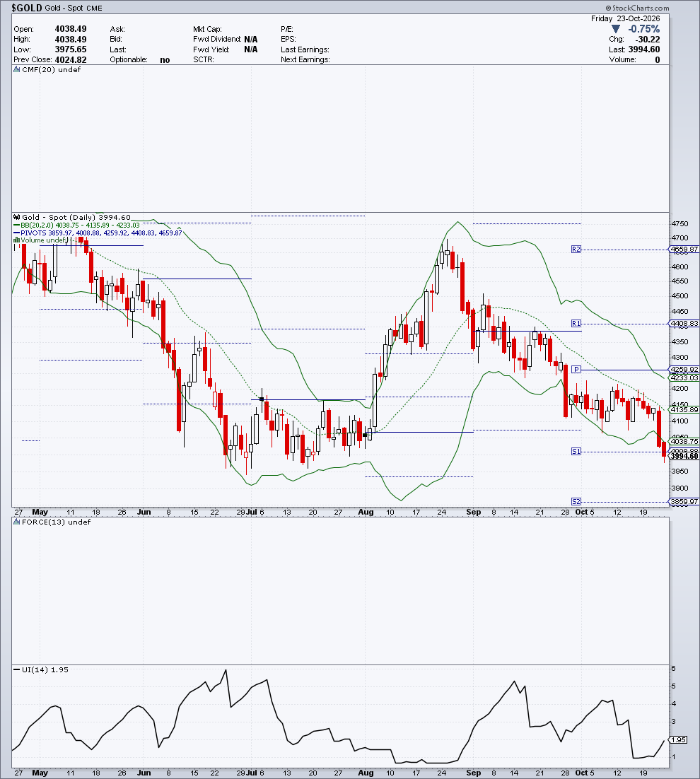
Task: Click the Fwd Yield N/A value
Action: 251,49
